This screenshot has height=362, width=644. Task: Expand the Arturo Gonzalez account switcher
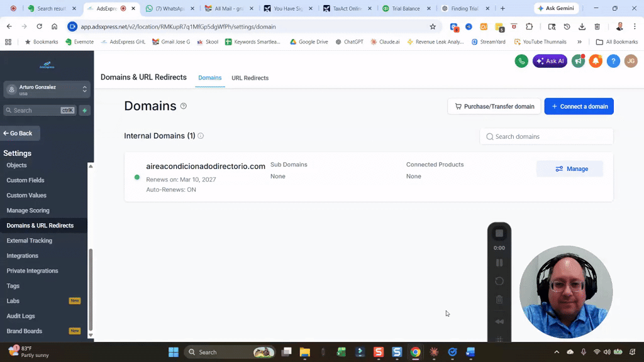[47, 89]
